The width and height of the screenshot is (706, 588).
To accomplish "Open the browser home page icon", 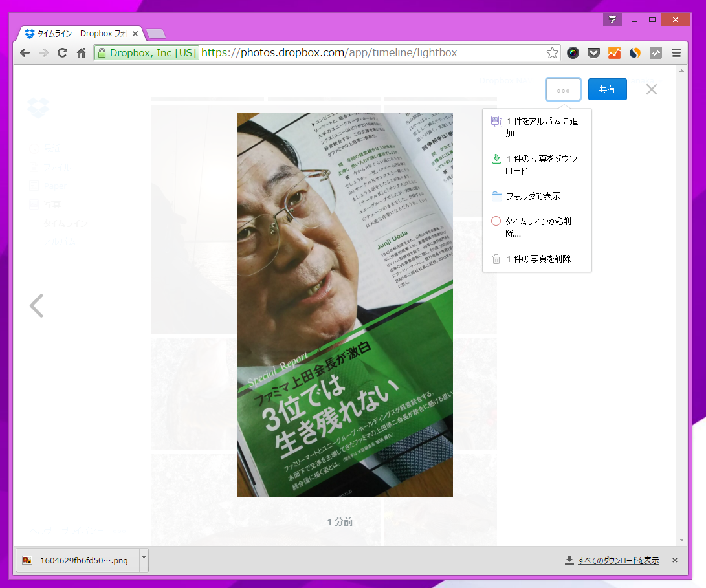I will pyautogui.click(x=81, y=52).
